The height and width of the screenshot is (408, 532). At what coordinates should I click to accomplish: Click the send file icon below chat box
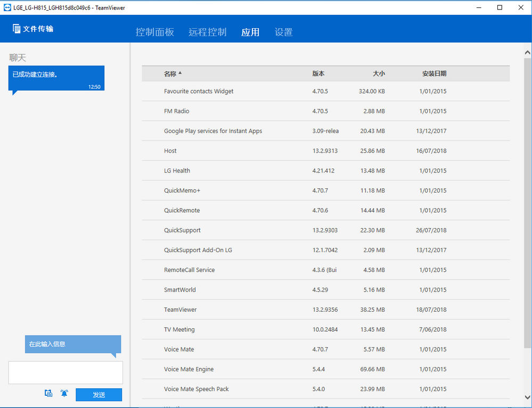point(48,393)
